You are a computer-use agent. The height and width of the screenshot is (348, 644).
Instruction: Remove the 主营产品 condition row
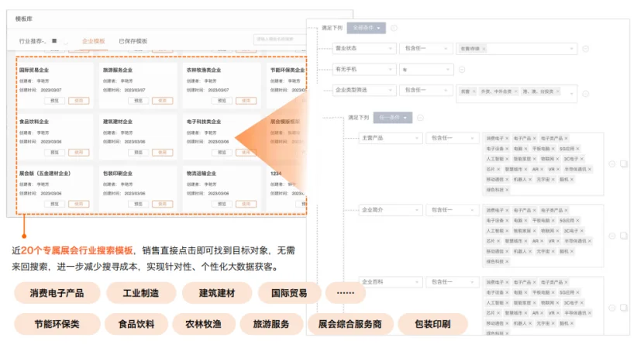coord(612,164)
